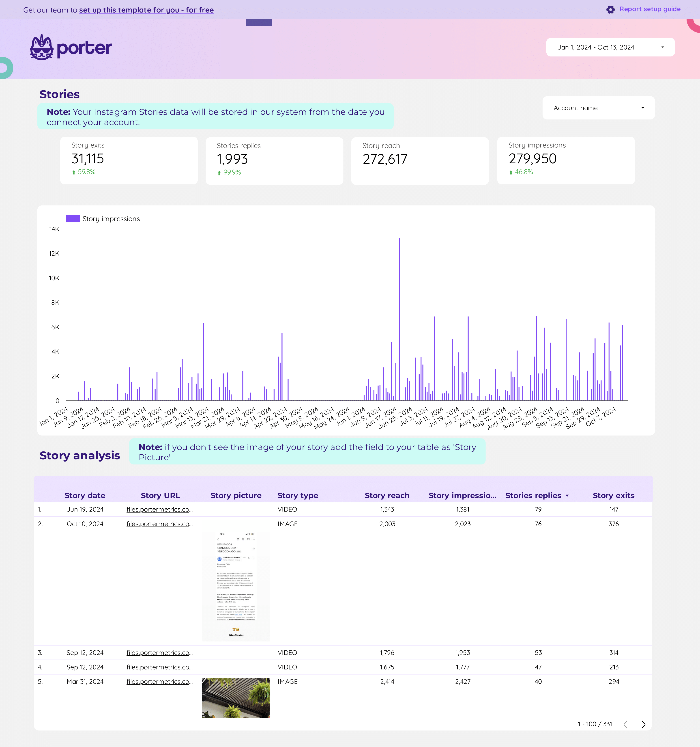Open Report setup guide link

[x=650, y=9]
